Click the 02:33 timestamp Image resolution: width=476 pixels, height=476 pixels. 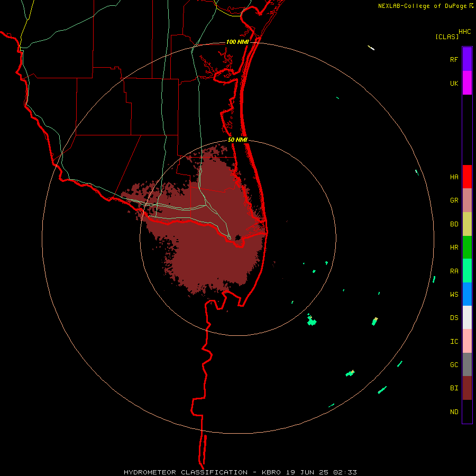click(345, 472)
